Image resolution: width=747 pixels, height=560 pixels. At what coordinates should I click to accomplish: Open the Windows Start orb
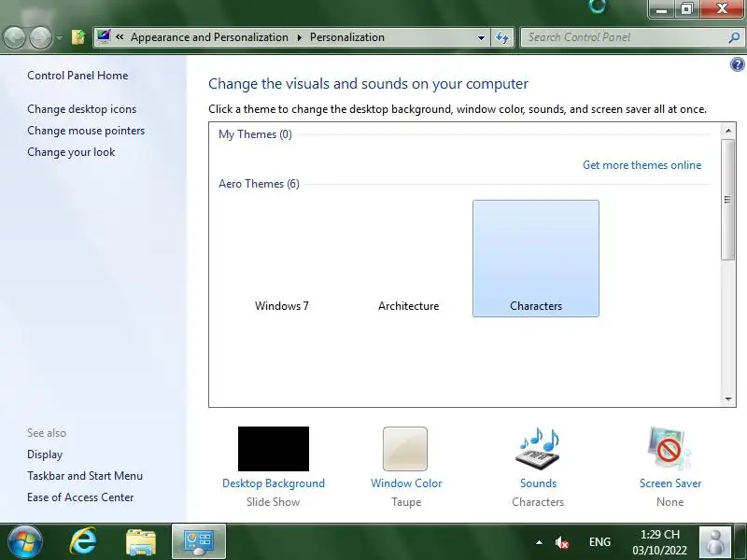point(25,542)
